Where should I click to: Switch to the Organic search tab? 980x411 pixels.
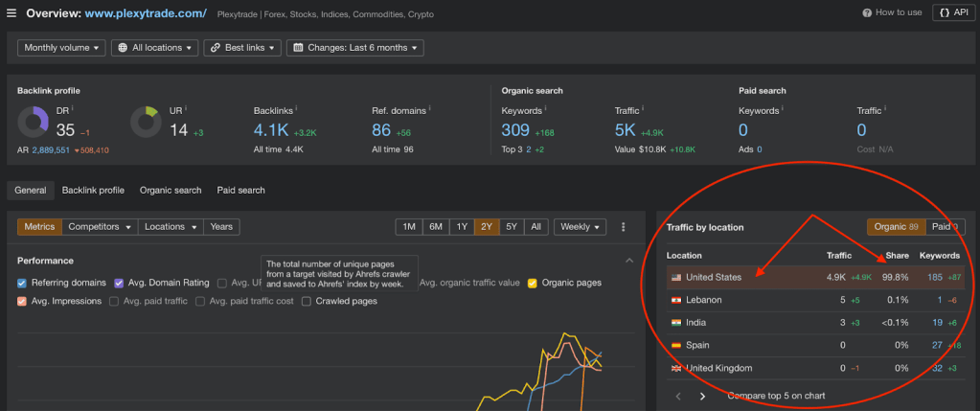(171, 191)
